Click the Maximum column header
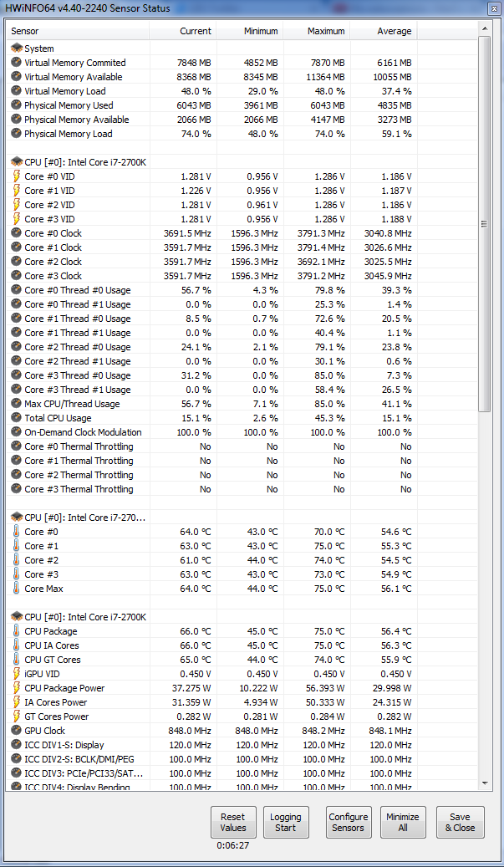504x867 pixels. click(317, 31)
